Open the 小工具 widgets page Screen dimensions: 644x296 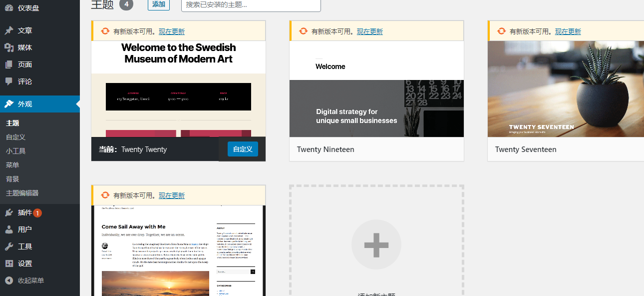pyautogui.click(x=18, y=150)
